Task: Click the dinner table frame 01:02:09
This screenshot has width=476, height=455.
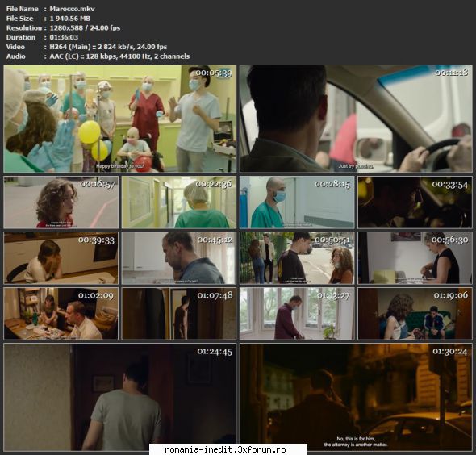Action: click(61, 314)
